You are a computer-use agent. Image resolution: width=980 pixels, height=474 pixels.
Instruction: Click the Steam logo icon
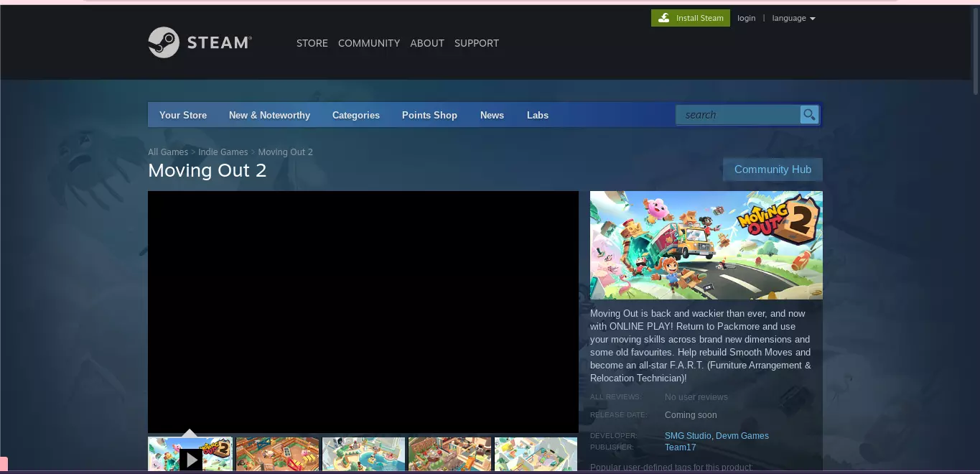tap(164, 42)
